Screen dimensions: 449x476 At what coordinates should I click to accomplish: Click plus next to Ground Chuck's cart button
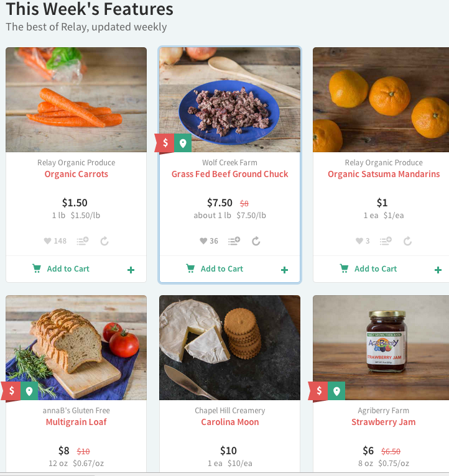(284, 270)
